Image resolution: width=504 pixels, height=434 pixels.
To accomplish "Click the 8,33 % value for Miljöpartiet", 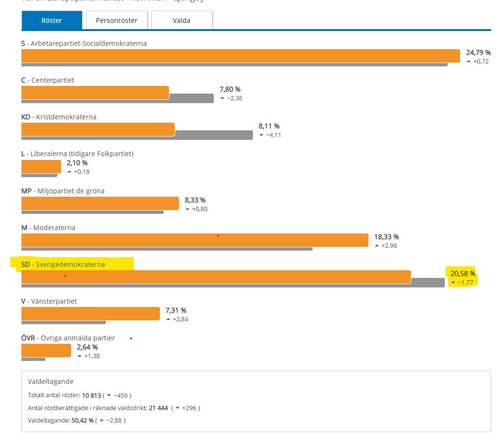I will pos(195,200).
